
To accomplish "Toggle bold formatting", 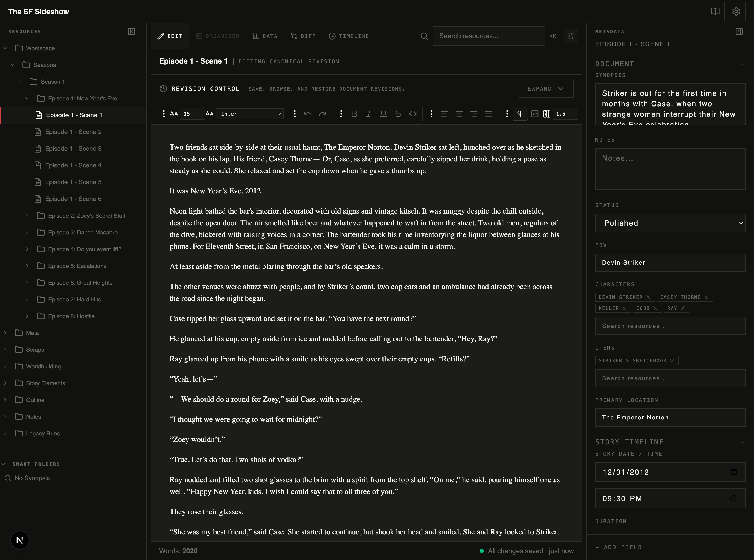I will [354, 114].
